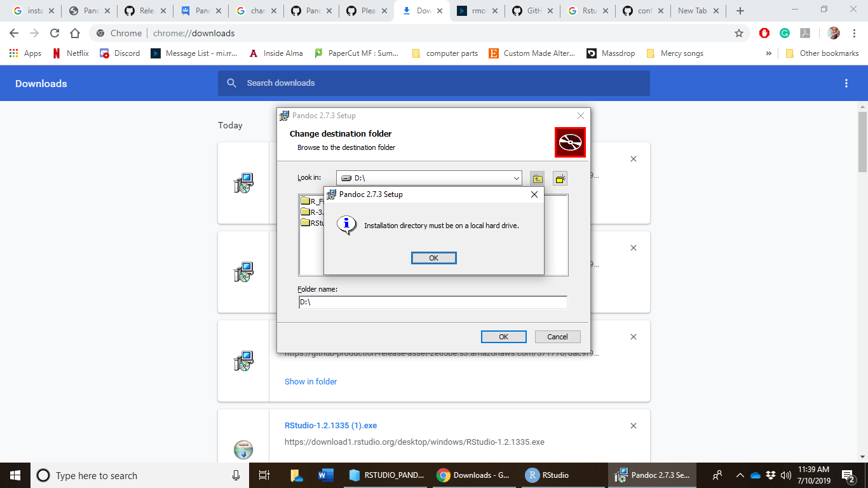The image size is (868, 488).
Task: Open the PaperCut MF bookmark
Action: coord(357,53)
